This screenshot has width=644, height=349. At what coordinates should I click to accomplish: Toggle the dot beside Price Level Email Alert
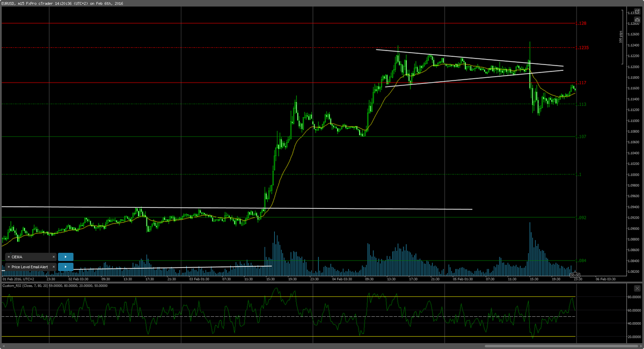(9, 267)
